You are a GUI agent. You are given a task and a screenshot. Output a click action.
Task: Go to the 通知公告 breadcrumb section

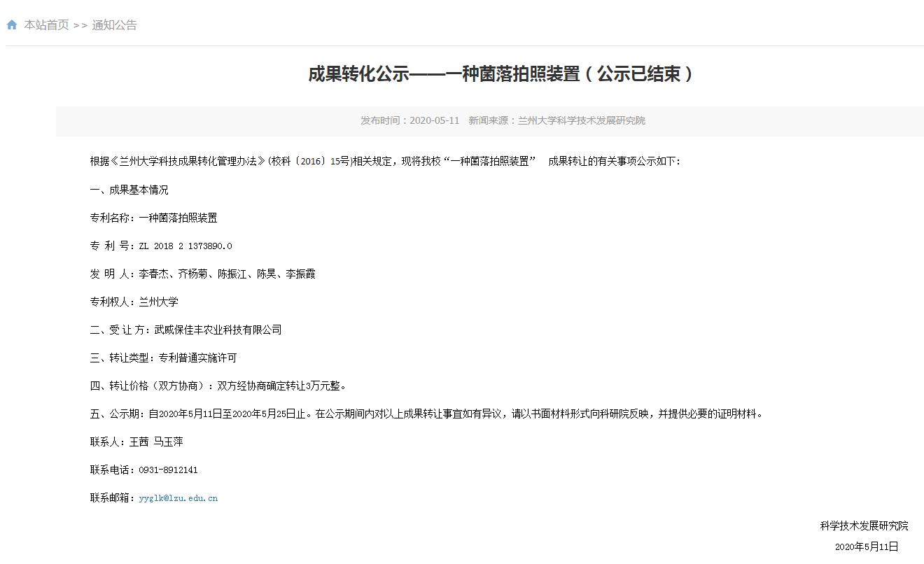coord(114,25)
